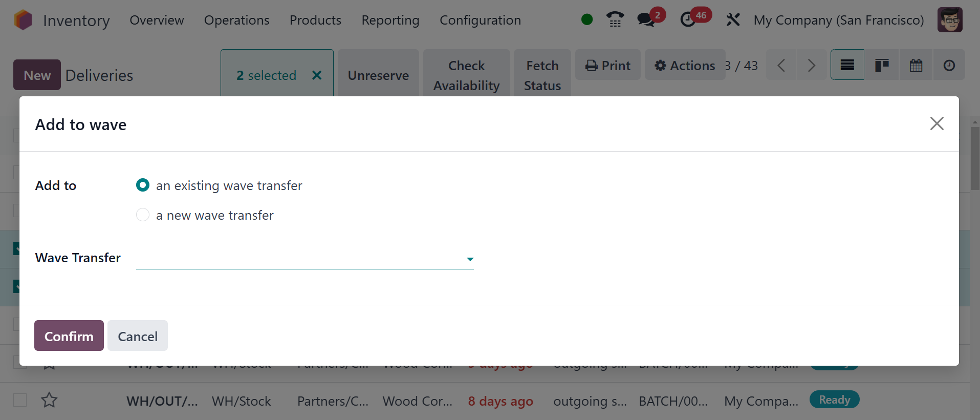The height and width of the screenshot is (420, 980).
Task: Expand the Wave Transfer dropdown arrow
Action: click(470, 259)
